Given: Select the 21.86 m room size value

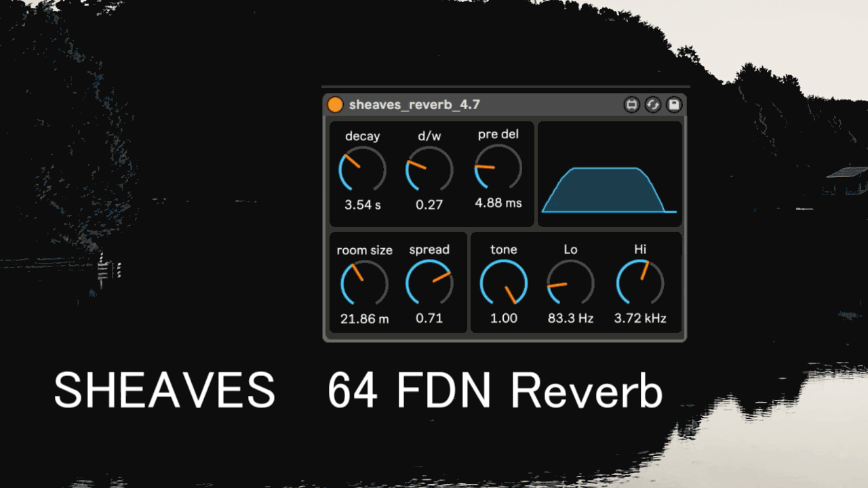Looking at the screenshot, I should (364, 319).
